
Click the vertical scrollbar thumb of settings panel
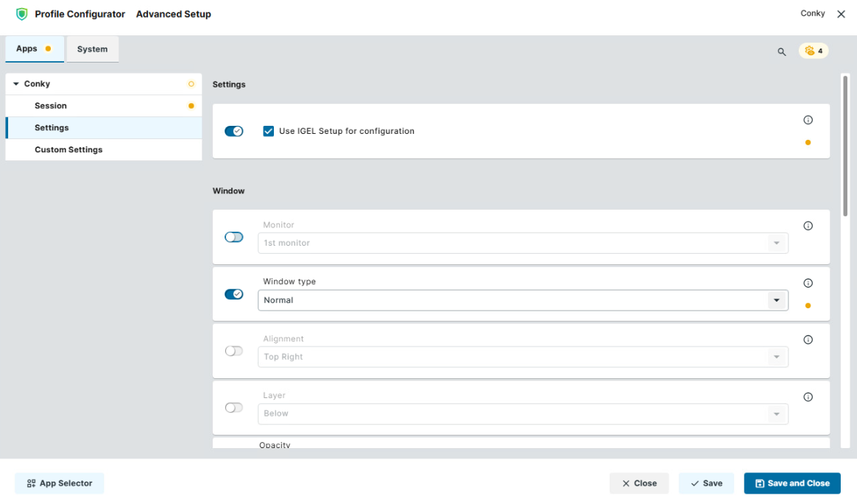tap(845, 146)
